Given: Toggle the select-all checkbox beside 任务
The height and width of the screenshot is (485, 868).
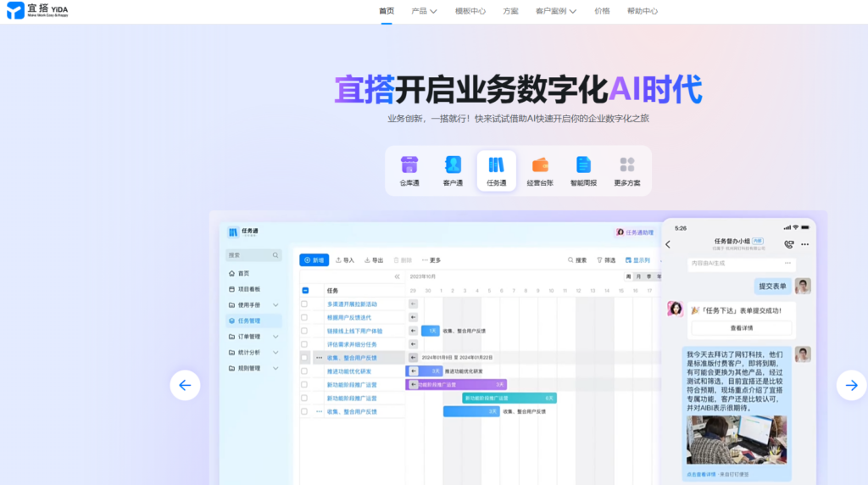Looking at the screenshot, I should [305, 291].
